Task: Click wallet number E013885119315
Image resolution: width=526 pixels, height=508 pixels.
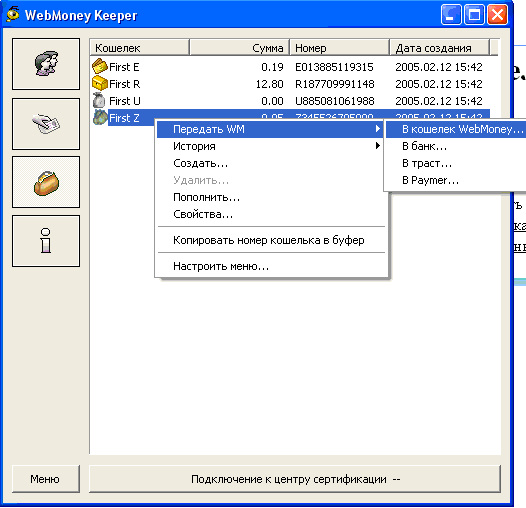Action: pos(334,67)
